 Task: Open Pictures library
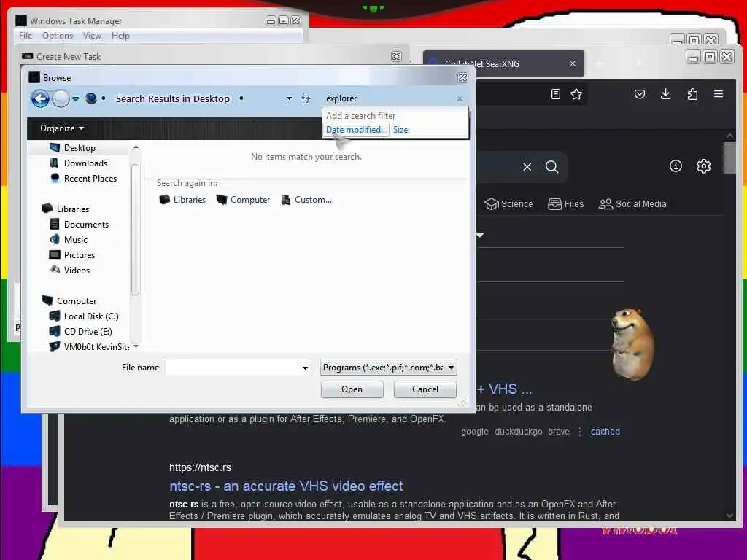[x=79, y=254]
